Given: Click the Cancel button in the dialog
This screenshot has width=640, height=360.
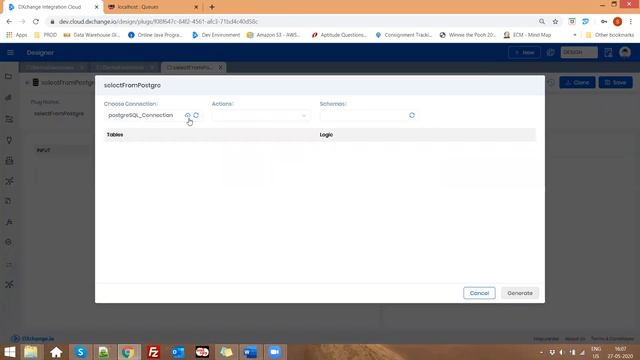Looking at the screenshot, I should coord(479,293).
